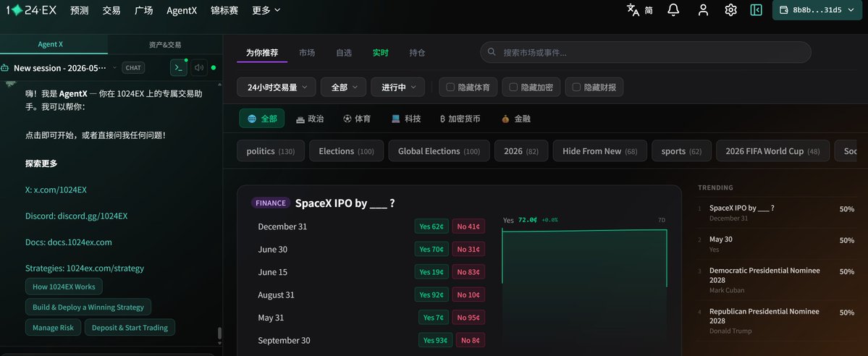Viewport: 868px width, 356px height.
Task: Toggle the AgentX speaker sound button
Action: [199, 67]
